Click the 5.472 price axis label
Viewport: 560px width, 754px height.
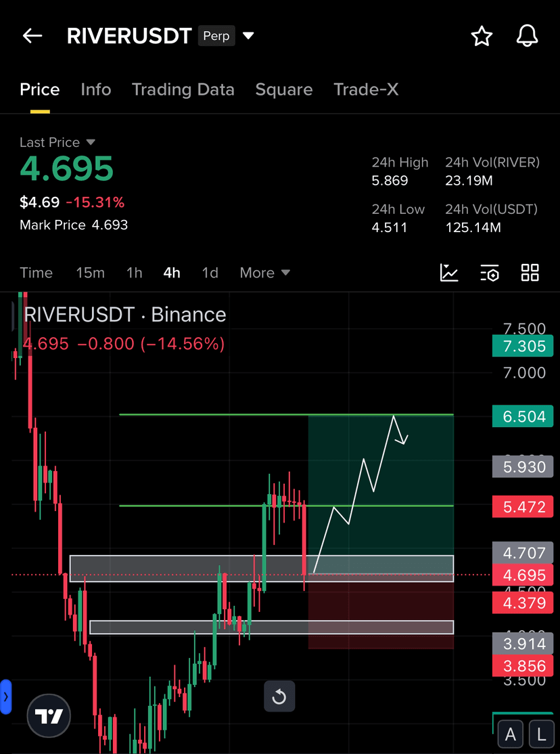(x=524, y=507)
